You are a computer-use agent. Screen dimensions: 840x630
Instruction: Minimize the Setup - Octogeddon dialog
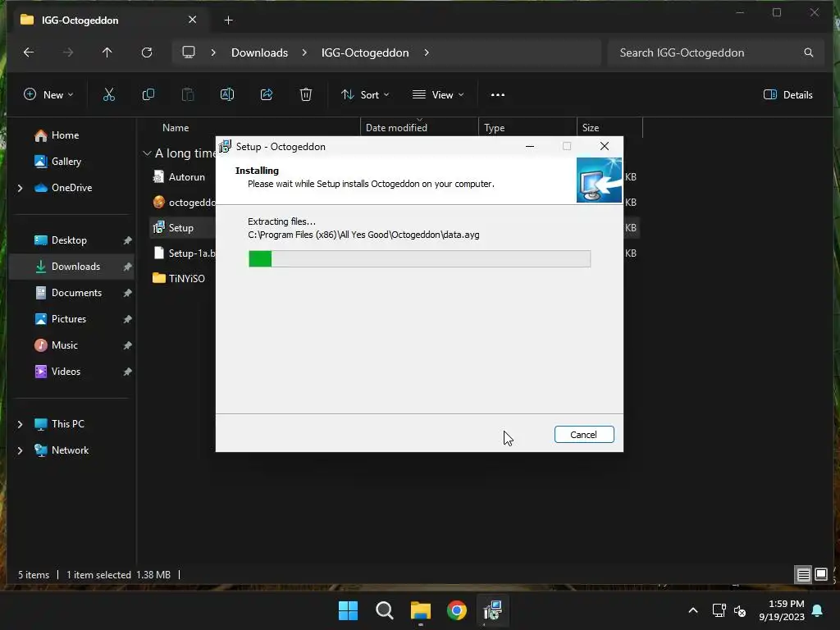(x=530, y=146)
